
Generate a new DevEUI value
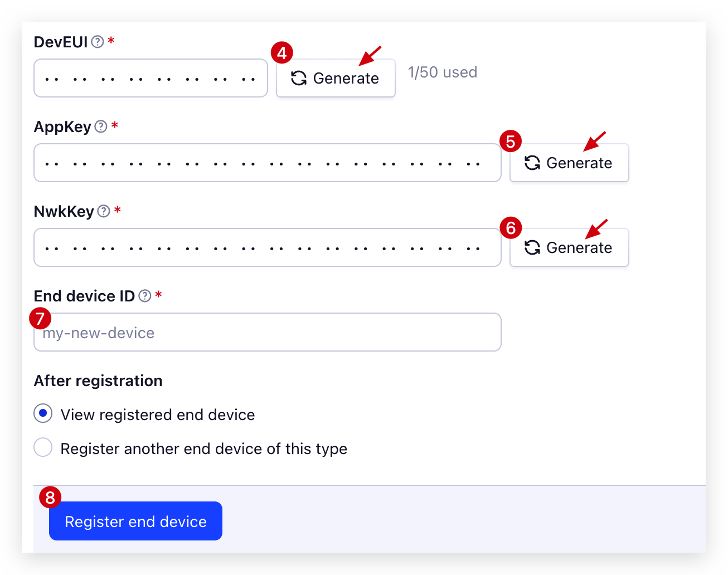coord(336,78)
